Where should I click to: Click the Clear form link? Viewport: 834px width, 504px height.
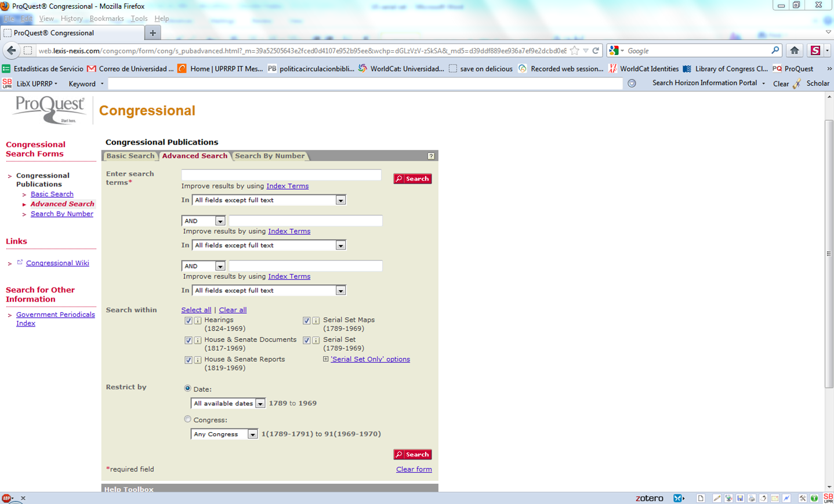[x=414, y=469]
